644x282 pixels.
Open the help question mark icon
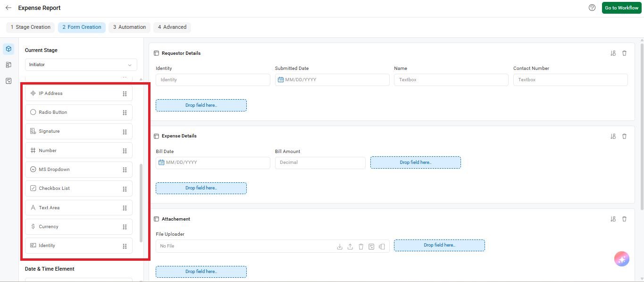tap(592, 8)
